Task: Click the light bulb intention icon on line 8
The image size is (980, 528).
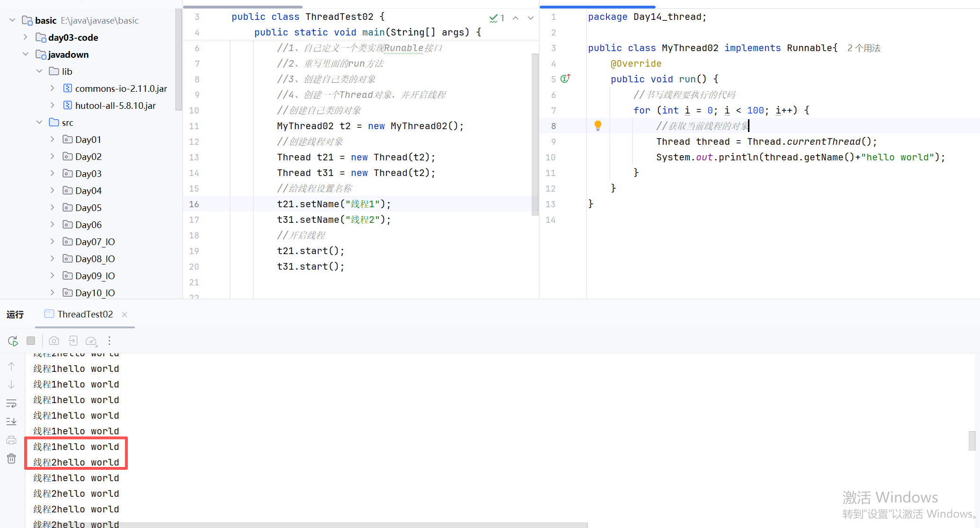Action: (x=598, y=125)
